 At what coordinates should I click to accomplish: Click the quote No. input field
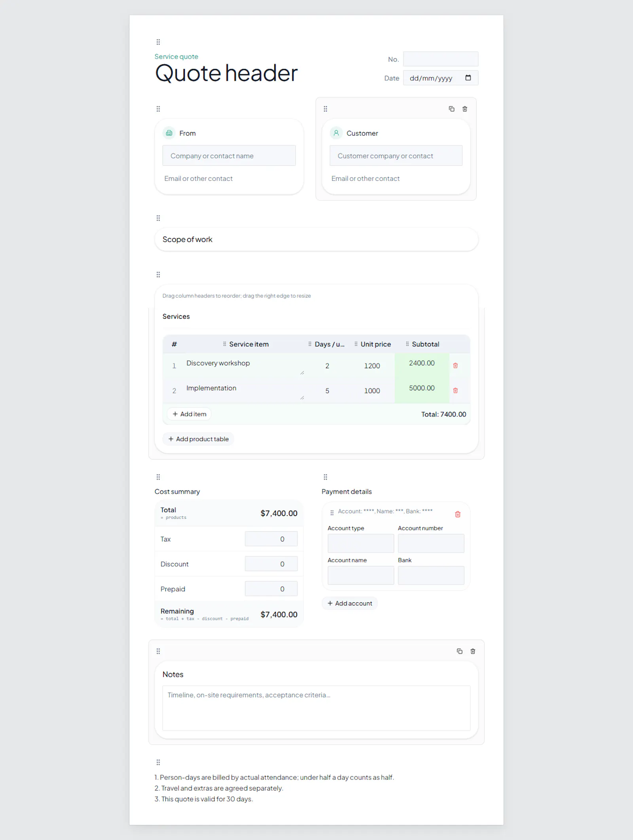(441, 59)
